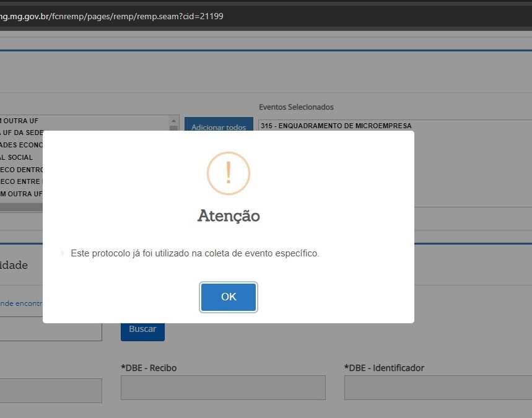Click the Eventos Selecionados label
The width and height of the screenshot is (532, 418).
coord(296,107)
